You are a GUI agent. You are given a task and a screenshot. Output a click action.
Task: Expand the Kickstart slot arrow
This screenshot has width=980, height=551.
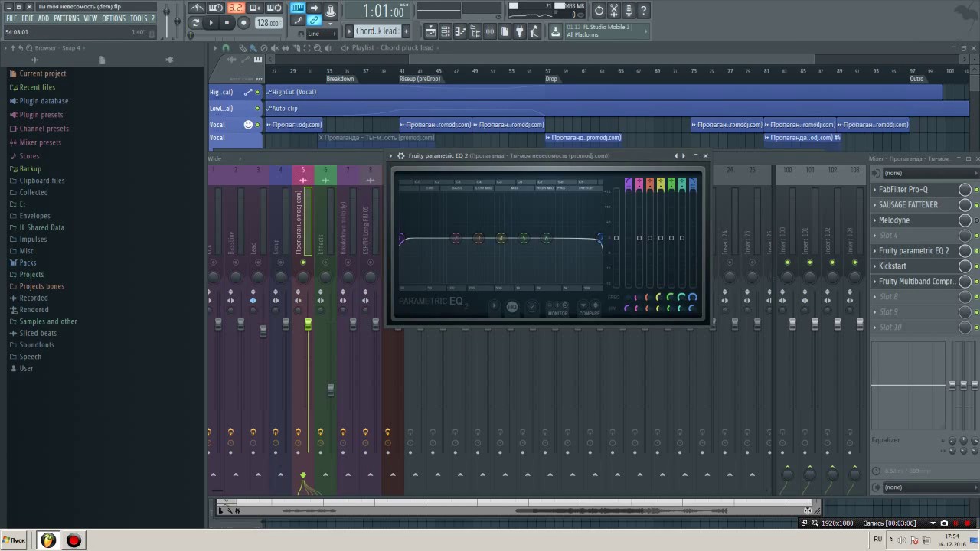[x=874, y=266]
